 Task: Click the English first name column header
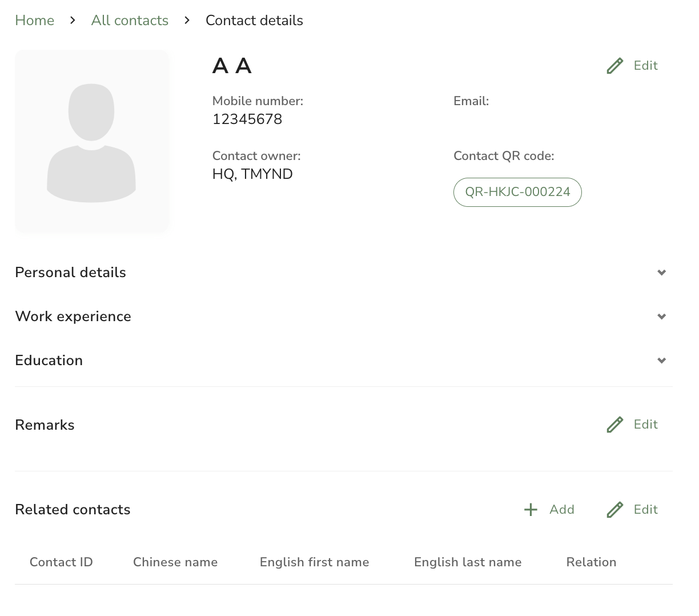[314, 562]
